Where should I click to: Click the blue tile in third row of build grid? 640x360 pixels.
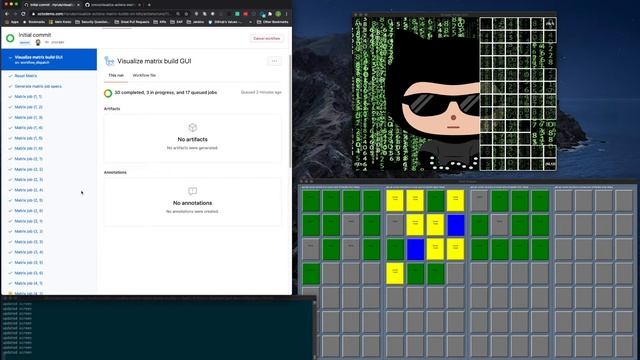pyautogui.click(x=415, y=249)
